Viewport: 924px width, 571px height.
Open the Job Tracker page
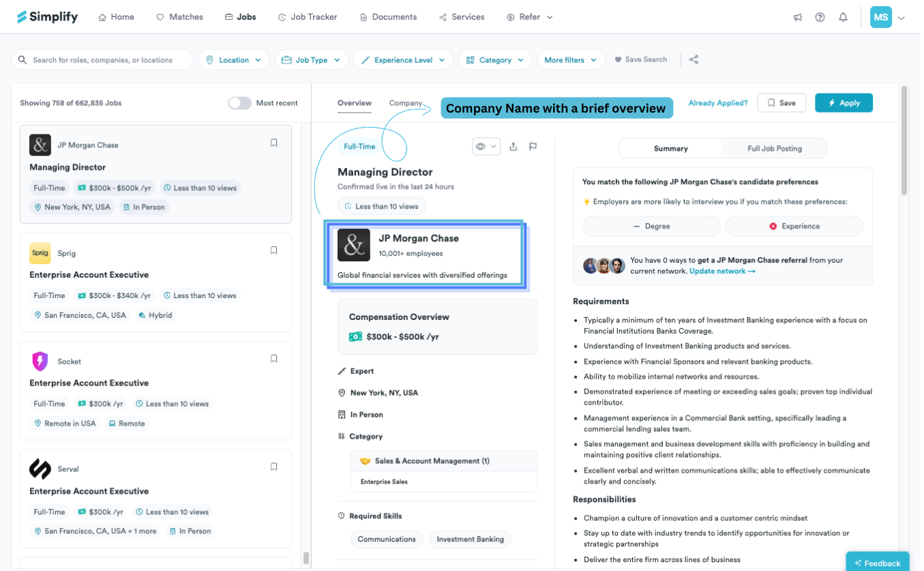308,17
